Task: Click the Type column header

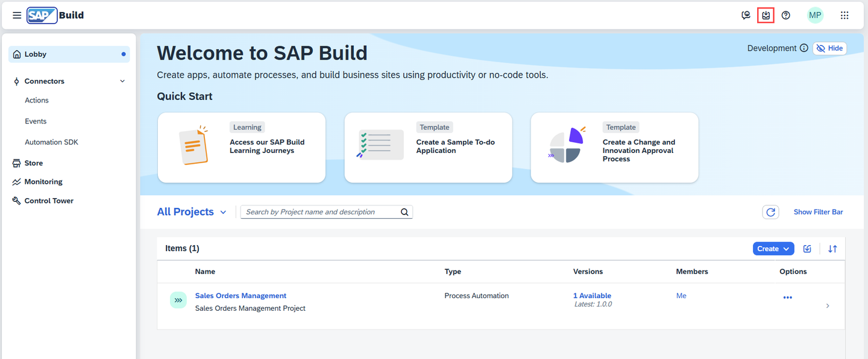Action: (453, 272)
